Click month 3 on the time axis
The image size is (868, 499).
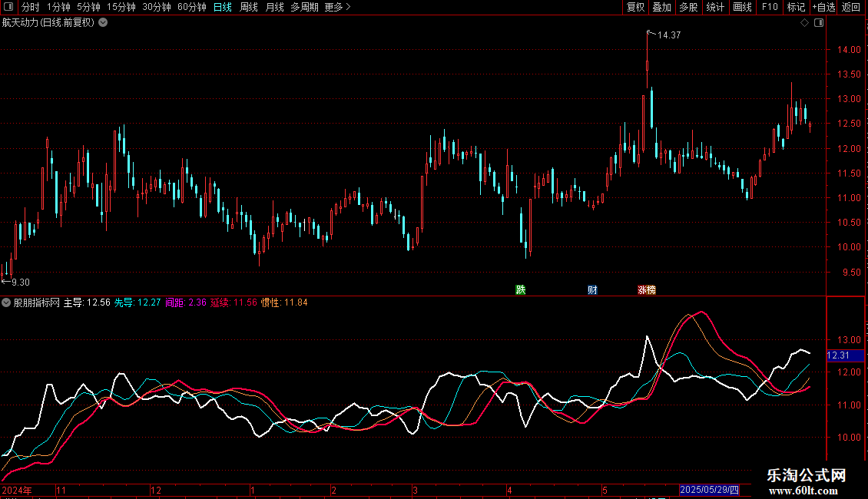click(415, 490)
